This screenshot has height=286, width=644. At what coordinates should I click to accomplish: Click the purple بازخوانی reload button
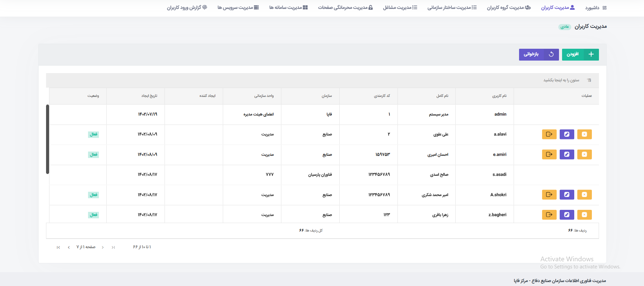point(539,54)
